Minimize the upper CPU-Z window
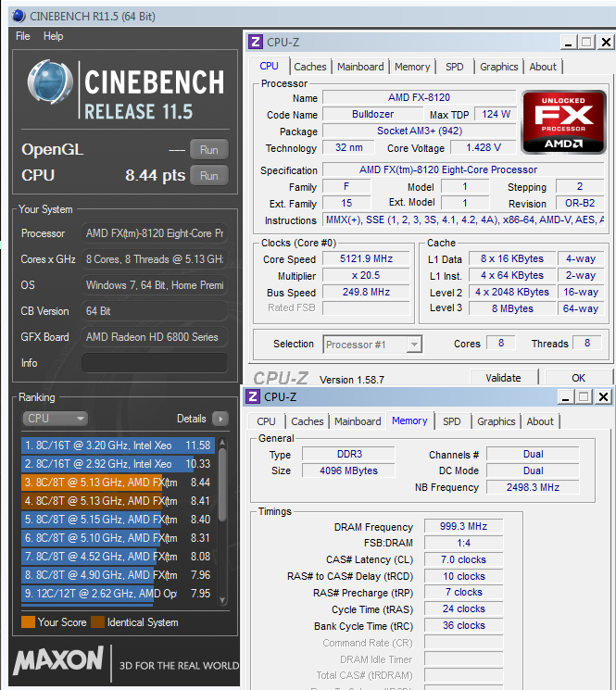 coord(569,43)
